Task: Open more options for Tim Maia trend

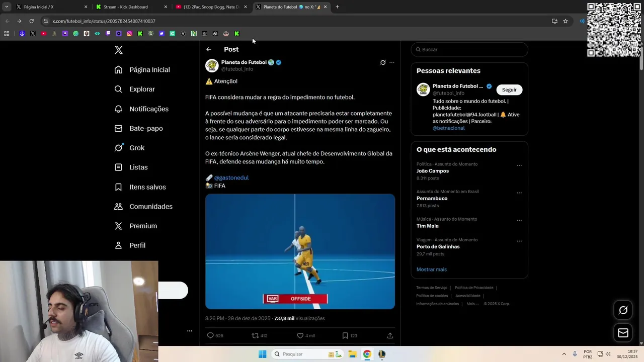Action: tap(519, 220)
